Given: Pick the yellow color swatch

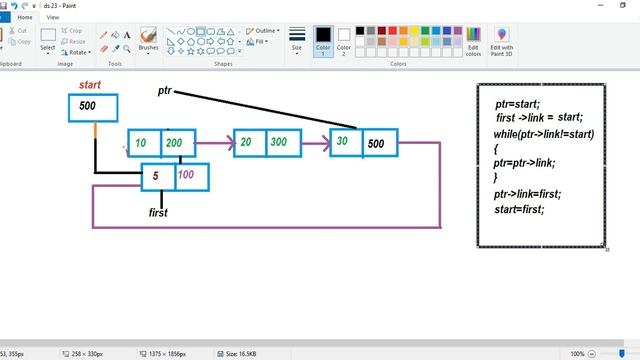Looking at the screenshot, I should pyautogui.click(x=414, y=31).
